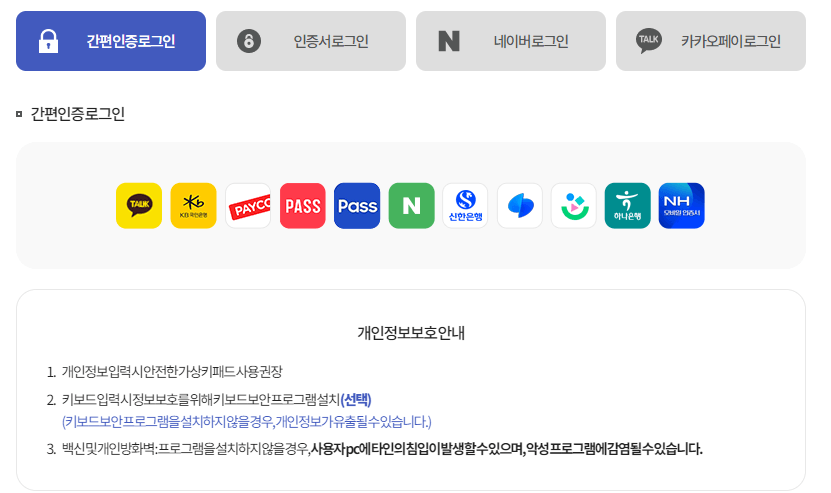The height and width of the screenshot is (493, 831).
Task: Choose the 신한은행 authentication icon
Action: [x=465, y=206]
